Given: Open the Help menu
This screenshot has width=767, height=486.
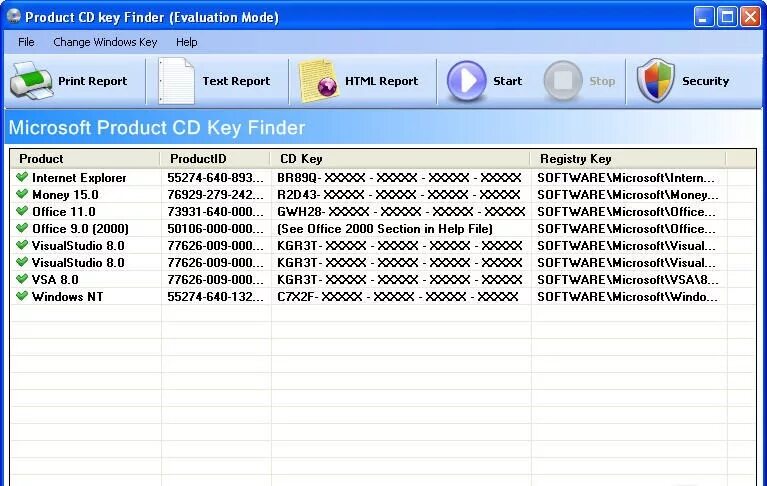Looking at the screenshot, I should (186, 42).
